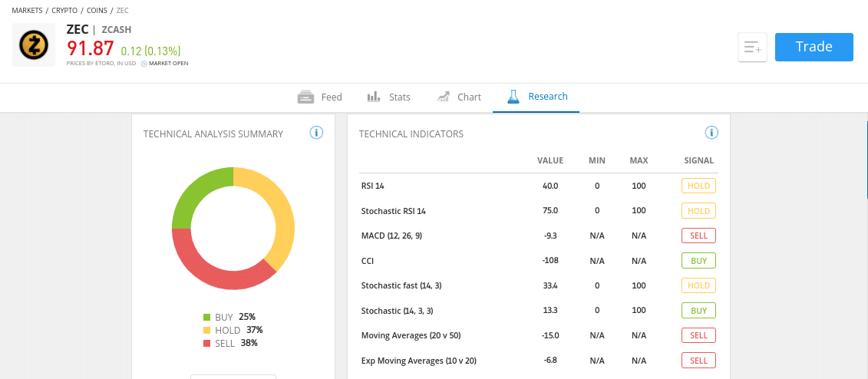This screenshot has height=379, width=868.
Task: Click the SIGNAL column header
Action: (x=698, y=160)
